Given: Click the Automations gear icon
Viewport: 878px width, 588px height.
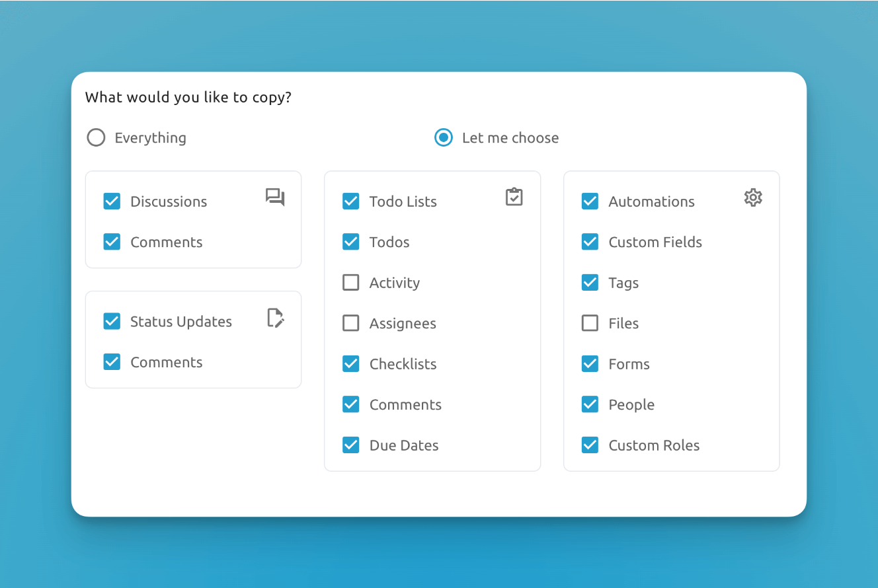Looking at the screenshot, I should (753, 198).
